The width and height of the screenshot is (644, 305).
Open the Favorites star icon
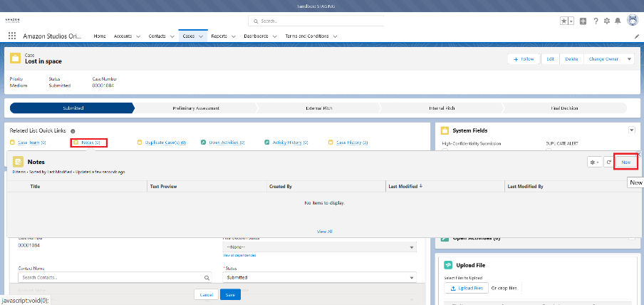point(564,21)
